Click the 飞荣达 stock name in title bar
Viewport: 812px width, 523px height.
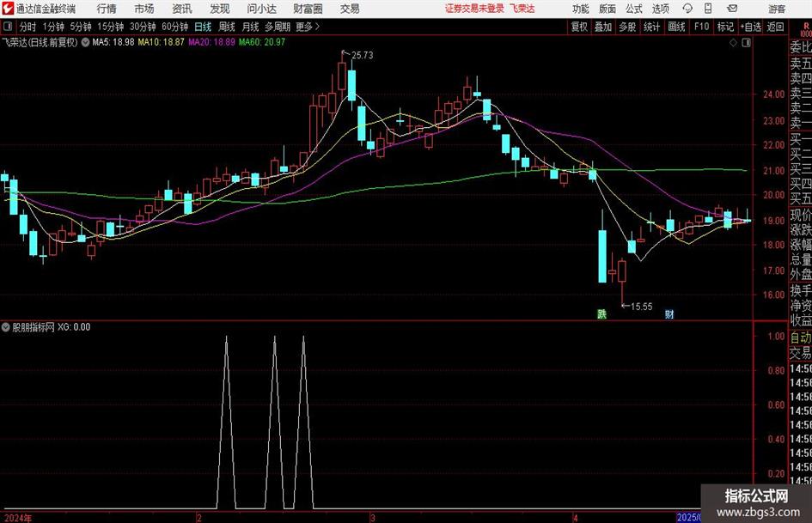(x=522, y=9)
